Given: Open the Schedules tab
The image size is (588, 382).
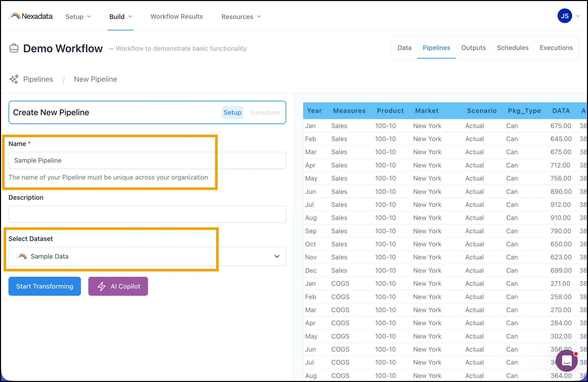Looking at the screenshot, I should [513, 48].
